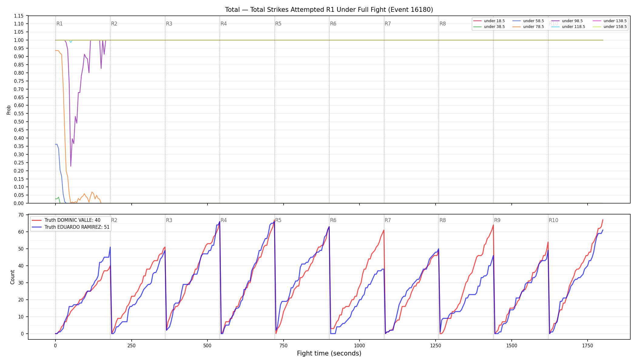This screenshot has width=637, height=364.
Task: Click the 0.50 tick on the Prob axis
Action: coord(19,122)
